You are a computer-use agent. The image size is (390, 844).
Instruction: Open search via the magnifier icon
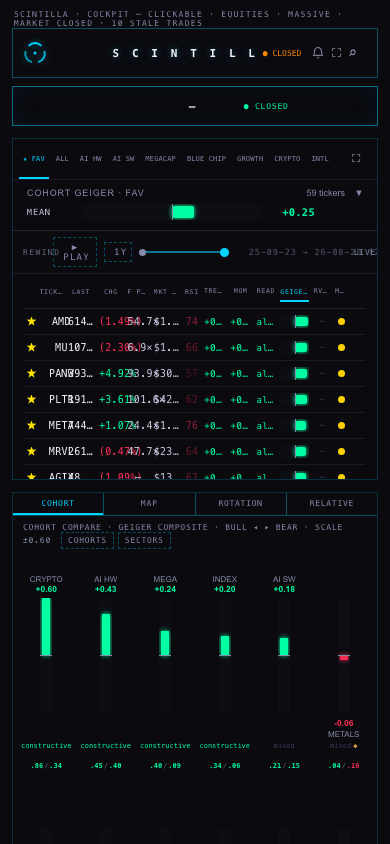tap(352, 53)
